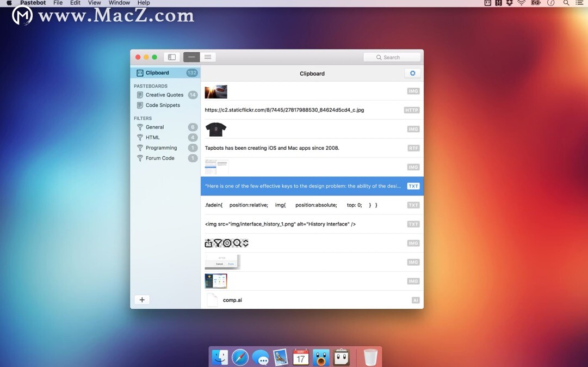Click the AI type tag
This screenshot has height=367, width=588.
coord(416,300)
